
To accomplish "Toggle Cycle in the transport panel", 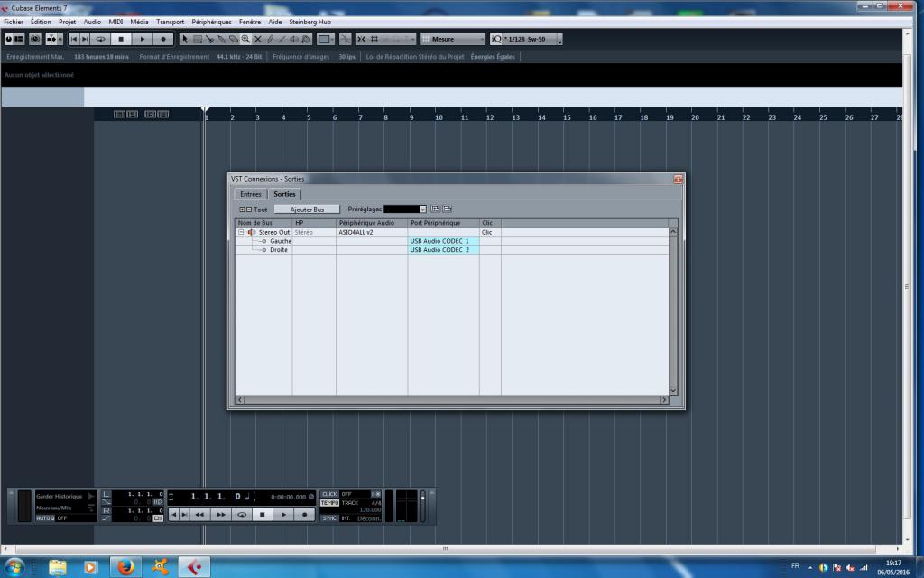I will tap(242, 515).
